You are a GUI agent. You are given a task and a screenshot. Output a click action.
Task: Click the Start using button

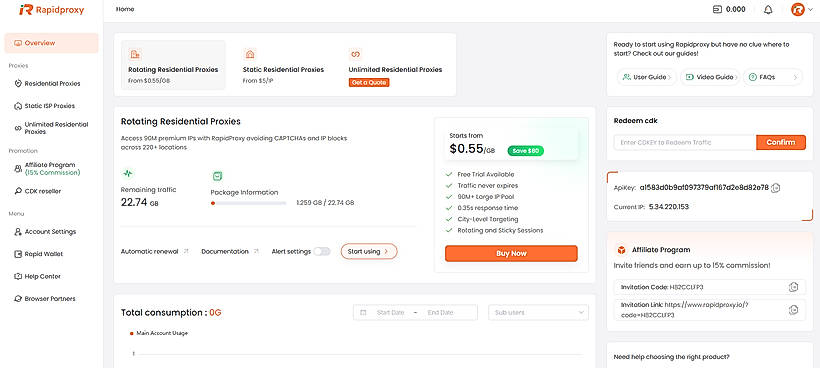click(x=369, y=251)
